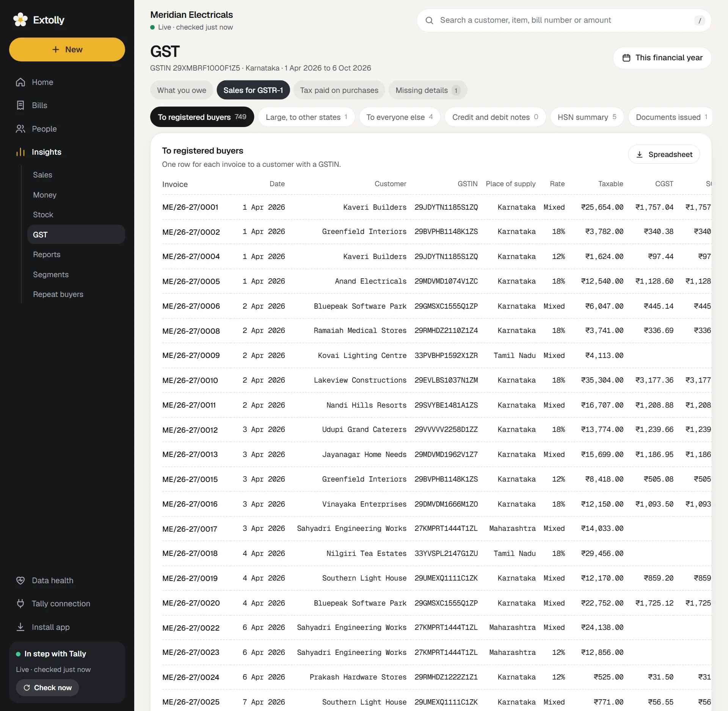The width and height of the screenshot is (728, 711).
Task: Click GSTIN 29RMHDZ1222Z1Z1
Action: click(x=446, y=677)
